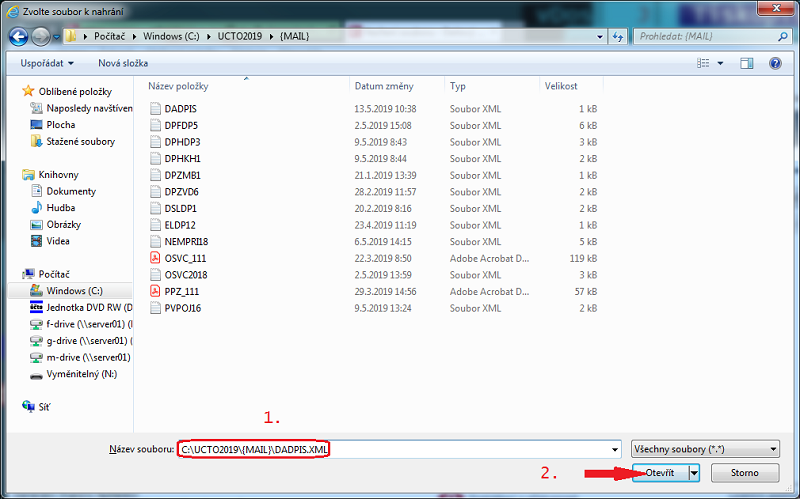Open Oblíbené položky in the sidebar

click(75, 91)
